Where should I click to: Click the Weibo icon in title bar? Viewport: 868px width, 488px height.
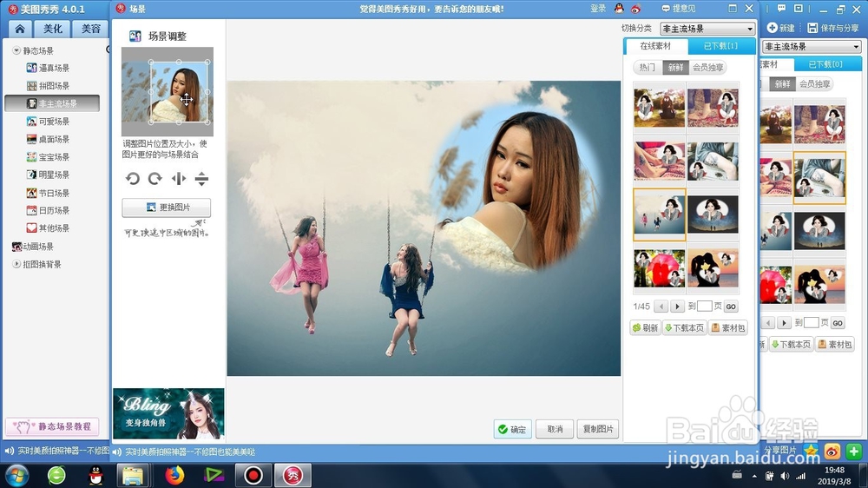(x=635, y=9)
